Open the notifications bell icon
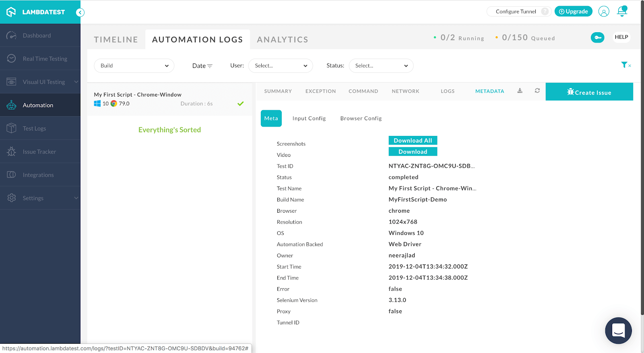 [x=622, y=11]
